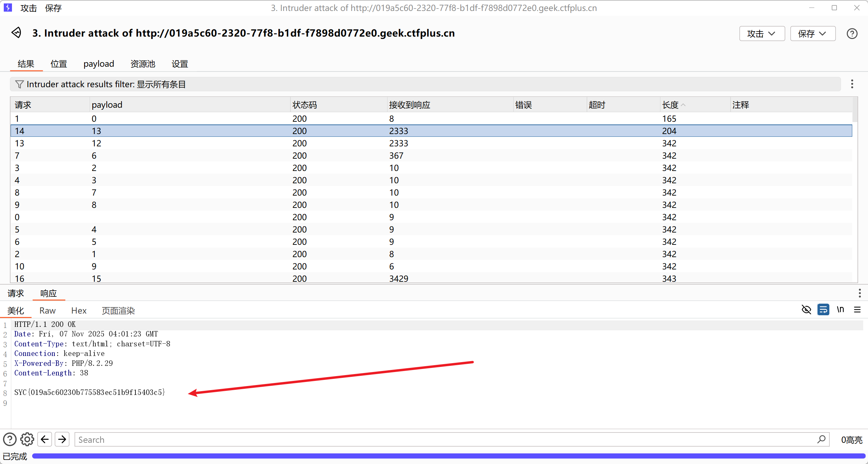This screenshot has height=464, width=868.
Task: Open message editor hamburger menu
Action: pos(857,310)
